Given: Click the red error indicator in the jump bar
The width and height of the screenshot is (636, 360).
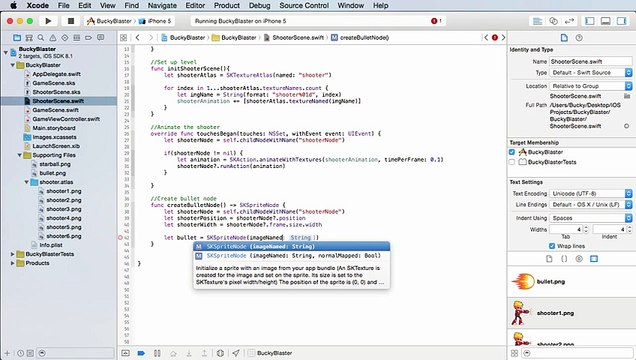Looking at the screenshot, I should coord(494,38).
